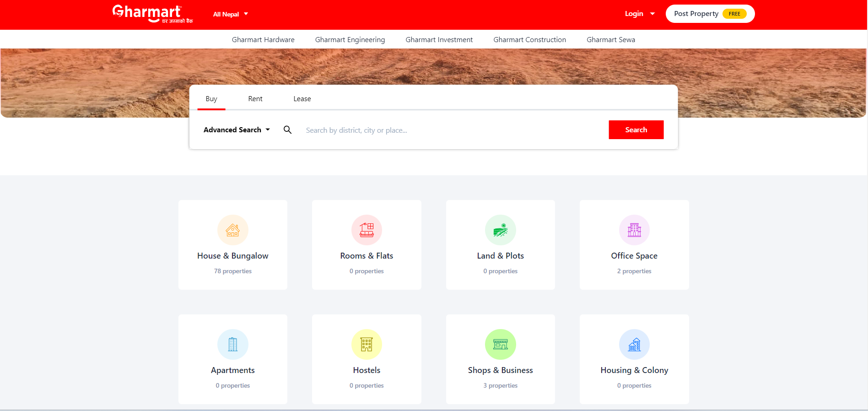The image size is (868, 411).
Task: Open Gharmart Sewa menu link
Action: tap(611, 40)
